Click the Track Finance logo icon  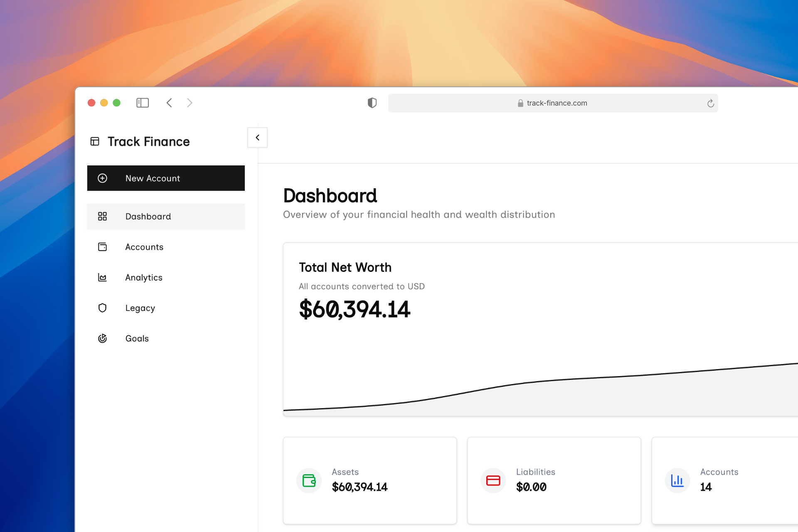tap(95, 142)
